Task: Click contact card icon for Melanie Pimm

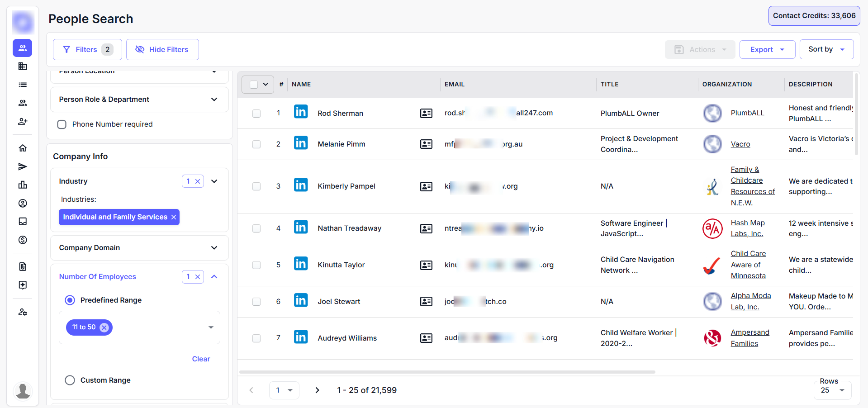Action: pos(426,144)
